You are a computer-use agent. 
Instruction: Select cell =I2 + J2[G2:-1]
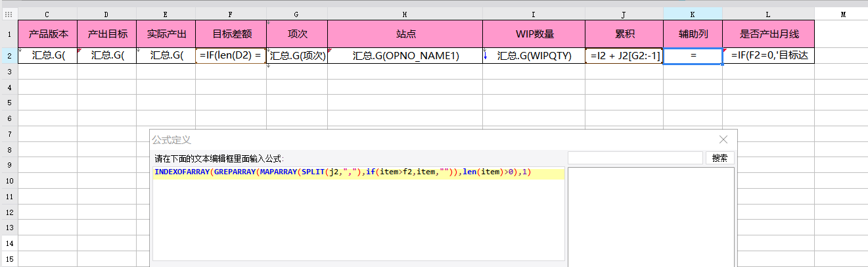(x=624, y=56)
